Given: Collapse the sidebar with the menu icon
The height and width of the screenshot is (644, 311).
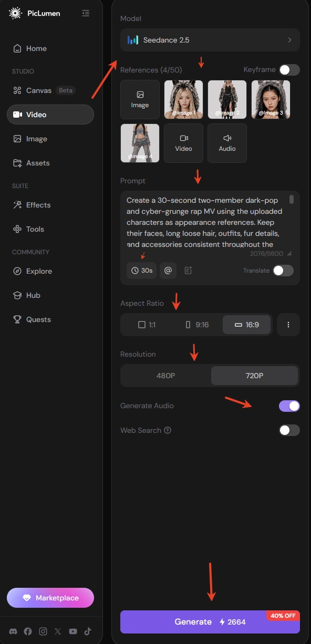Looking at the screenshot, I should tap(86, 13).
